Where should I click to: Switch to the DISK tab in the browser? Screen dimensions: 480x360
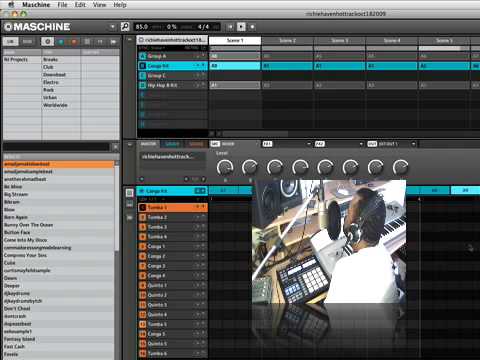click(x=27, y=42)
